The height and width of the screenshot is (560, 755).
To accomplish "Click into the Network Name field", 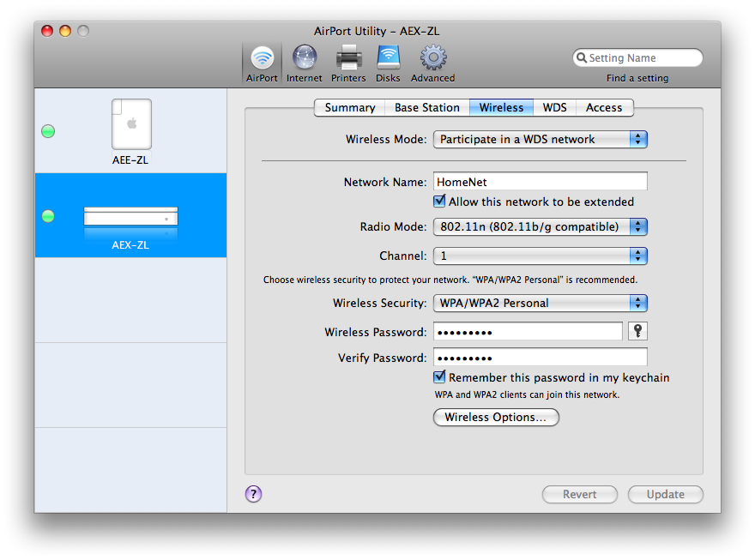I will point(541,182).
